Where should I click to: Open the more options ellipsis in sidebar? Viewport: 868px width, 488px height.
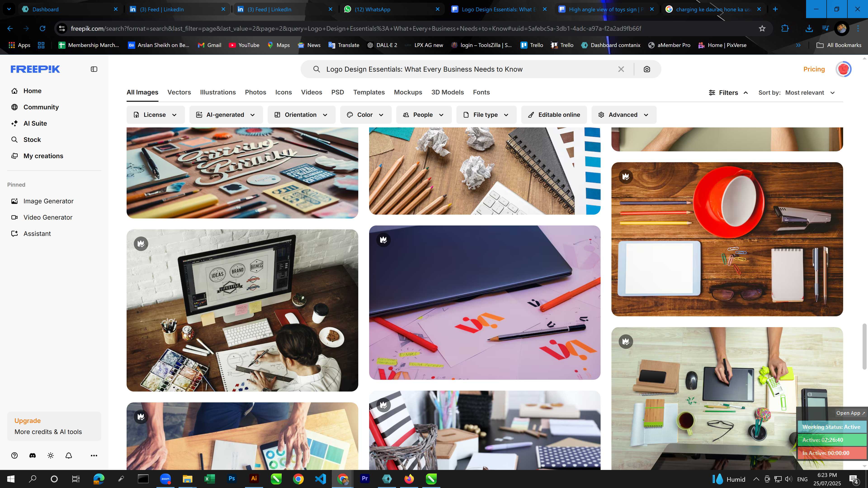pos(94,455)
